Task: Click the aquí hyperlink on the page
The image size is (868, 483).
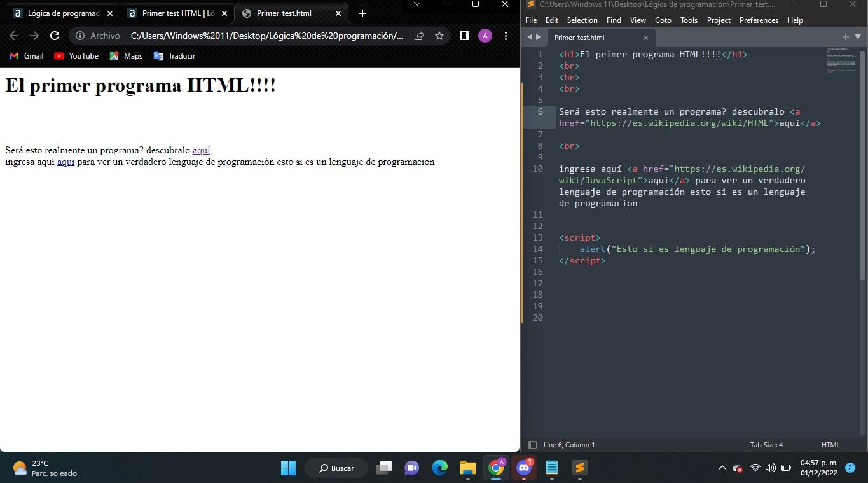Action: coord(201,150)
